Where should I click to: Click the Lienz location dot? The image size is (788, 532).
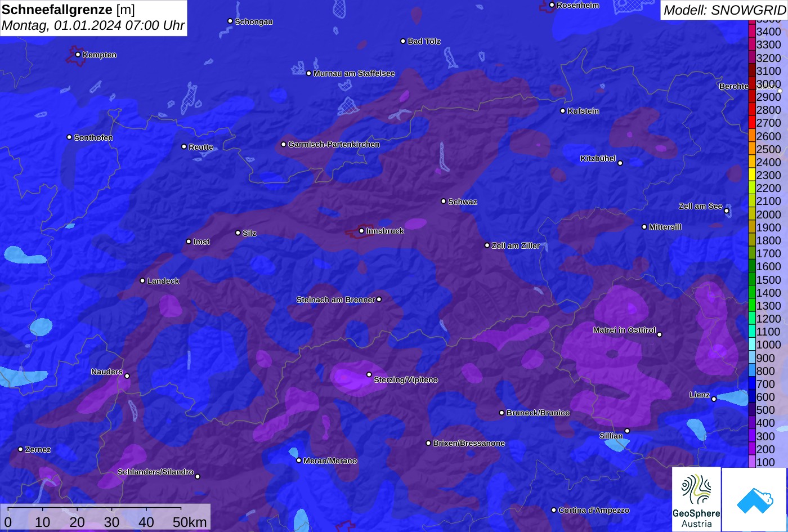[x=714, y=399]
